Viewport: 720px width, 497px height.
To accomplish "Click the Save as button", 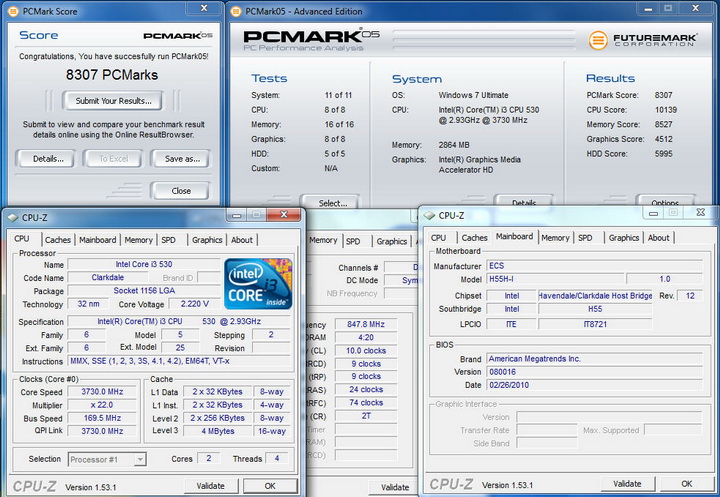I will tap(181, 159).
